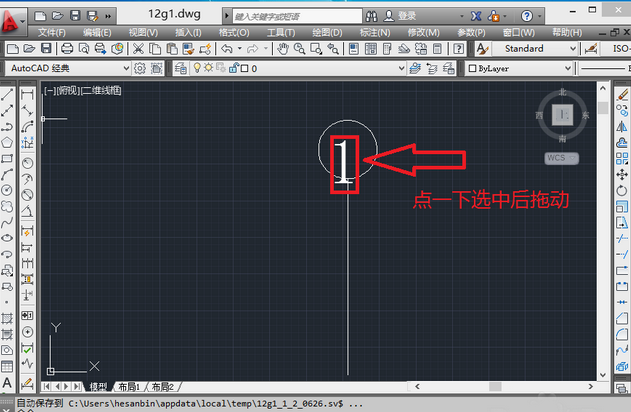Select the Circle draw tool
The width and height of the screenshot is (631, 412).
pyautogui.click(x=7, y=190)
